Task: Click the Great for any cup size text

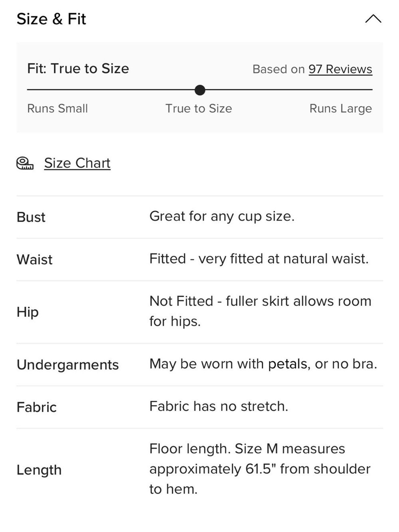Action: click(x=222, y=216)
